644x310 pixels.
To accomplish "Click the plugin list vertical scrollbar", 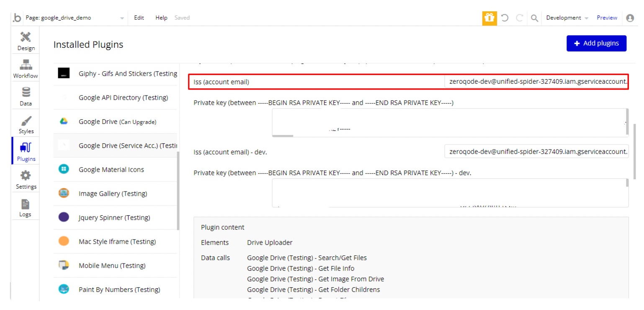I will (178, 191).
